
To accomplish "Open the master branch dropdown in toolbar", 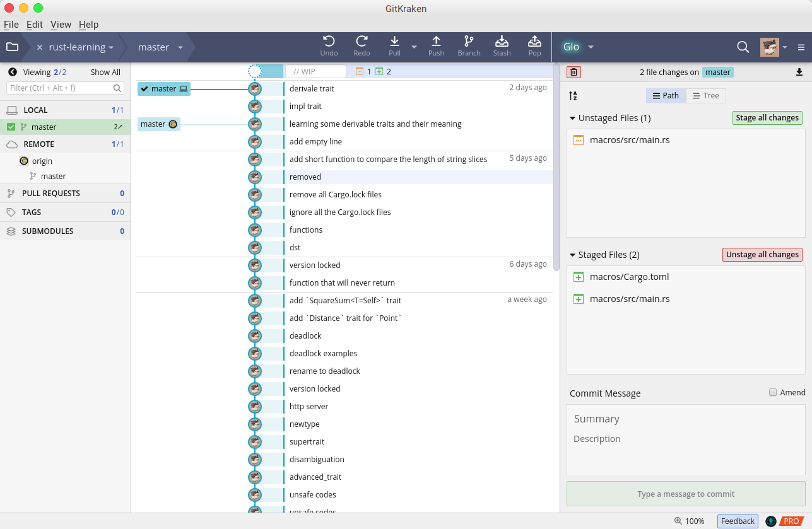I will (x=180, y=48).
